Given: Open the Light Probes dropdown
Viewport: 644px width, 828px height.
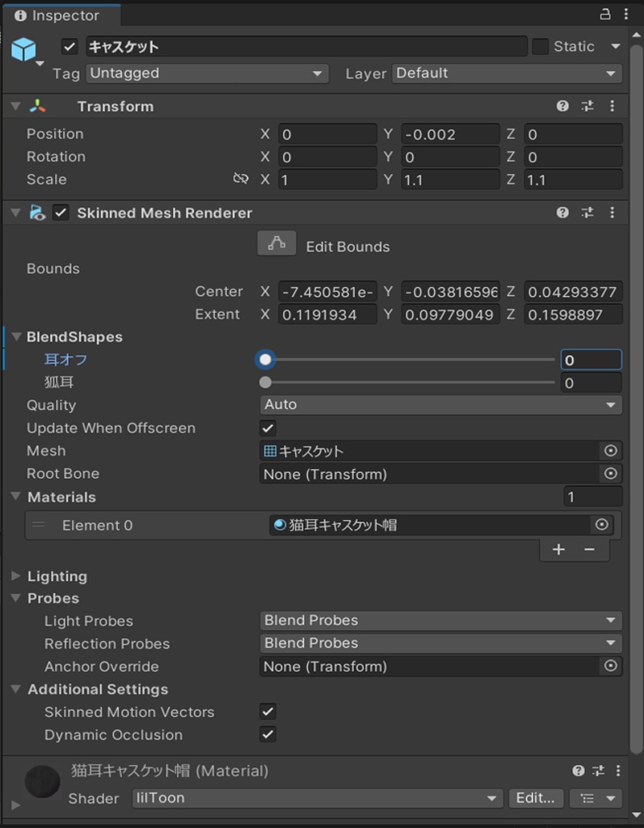Looking at the screenshot, I should click(440, 621).
